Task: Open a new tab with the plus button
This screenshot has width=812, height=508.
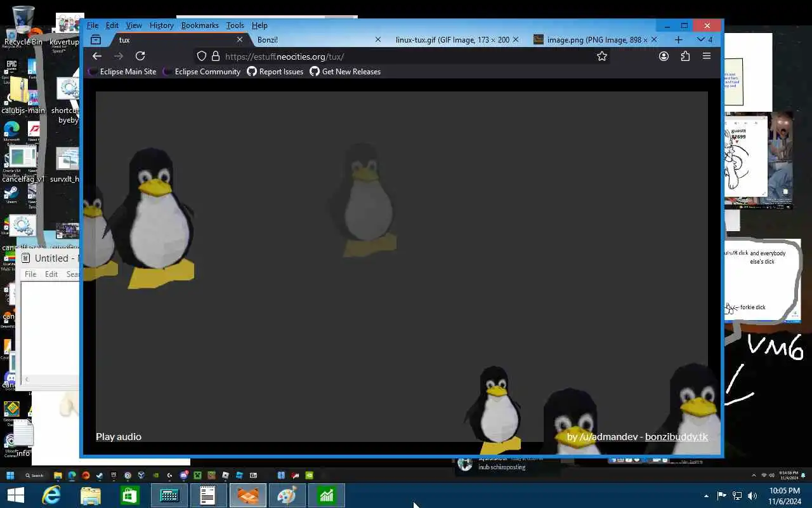Action: 678,39
